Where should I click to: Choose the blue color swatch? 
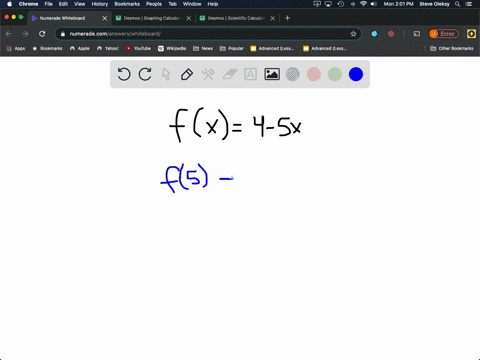[x=356, y=74]
